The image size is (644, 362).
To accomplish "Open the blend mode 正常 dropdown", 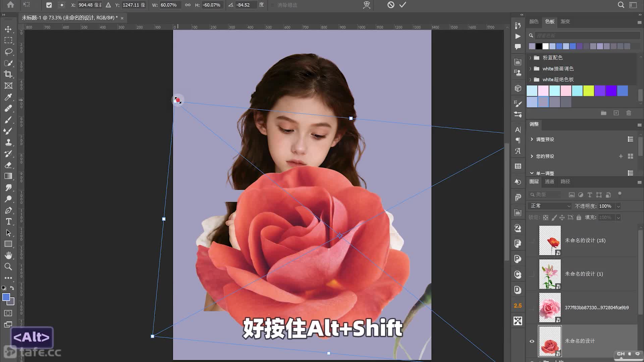I will (x=550, y=206).
